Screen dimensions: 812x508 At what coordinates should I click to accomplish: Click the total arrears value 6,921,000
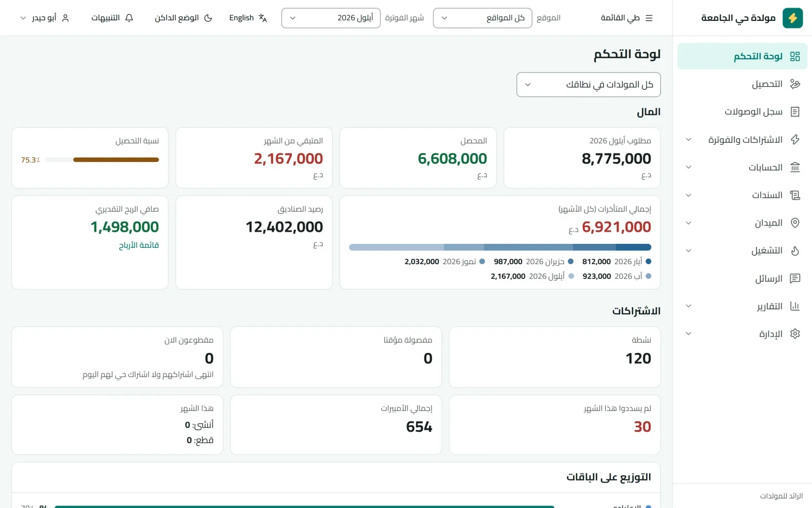click(x=616, y=227)
